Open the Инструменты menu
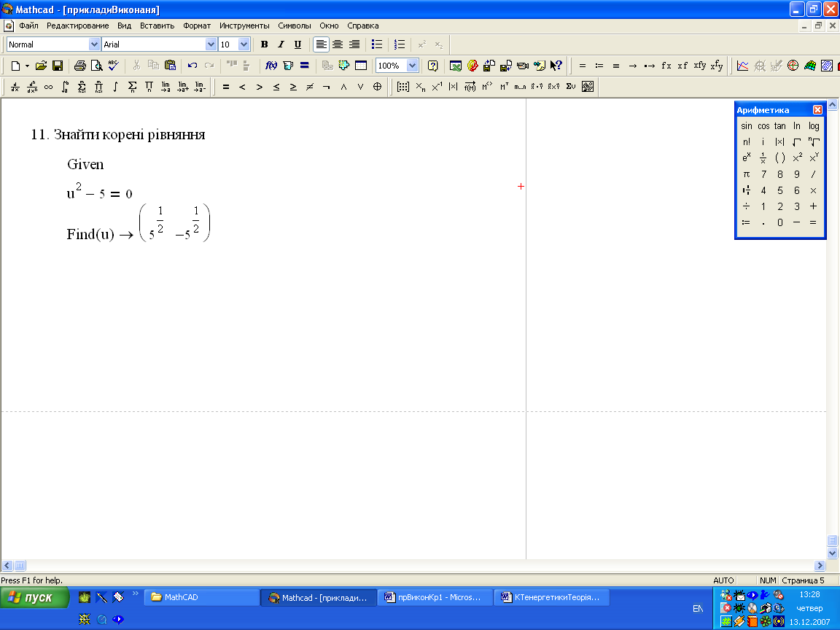 point(244,26)
